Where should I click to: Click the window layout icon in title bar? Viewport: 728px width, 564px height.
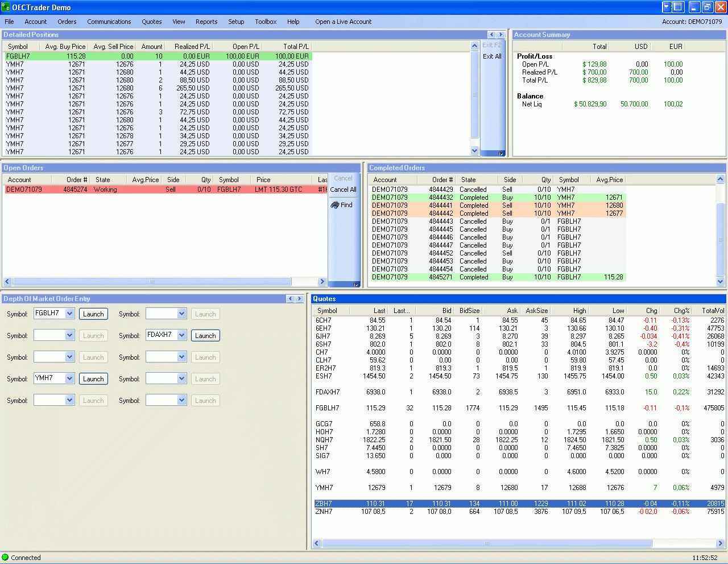click(x=678, y=7)
